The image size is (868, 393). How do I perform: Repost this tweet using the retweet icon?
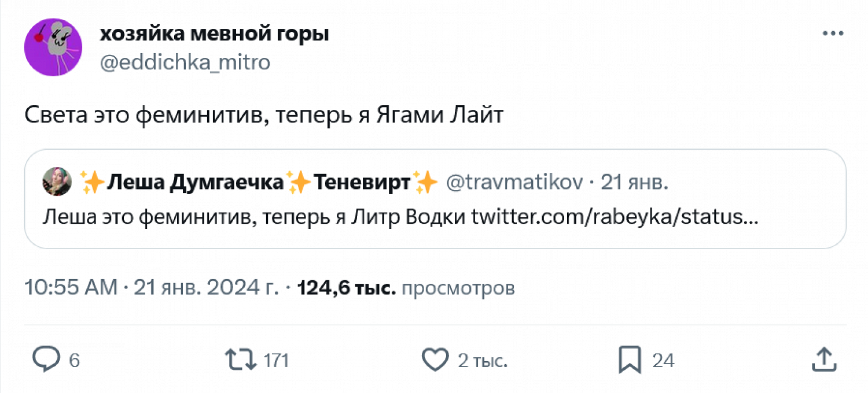[x=241, y=360]
